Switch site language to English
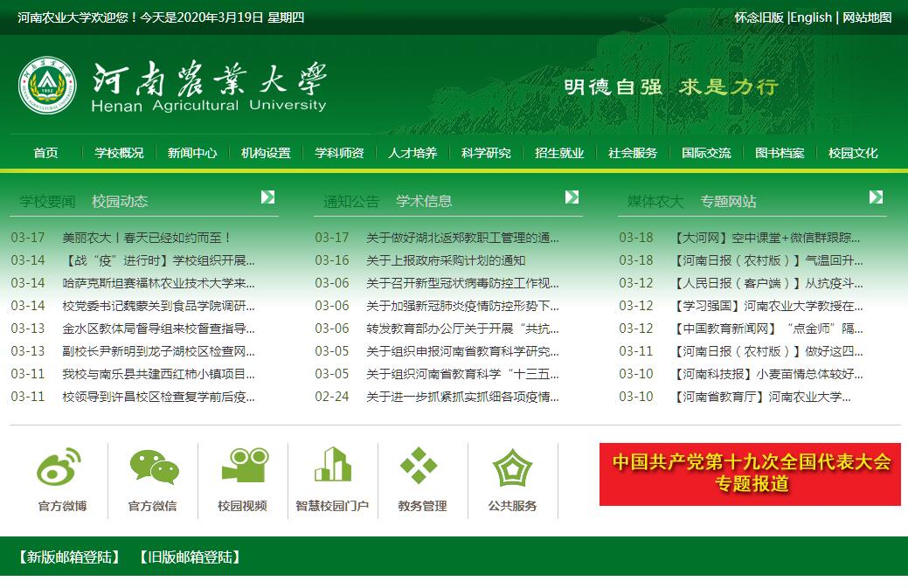Screen dimensions: 908x588 pos(811,17)
